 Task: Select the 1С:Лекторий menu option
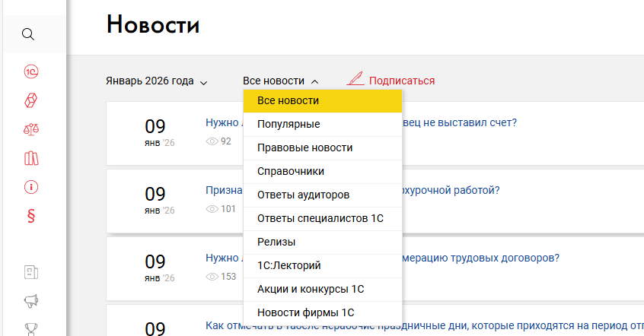tap(289, 265)
